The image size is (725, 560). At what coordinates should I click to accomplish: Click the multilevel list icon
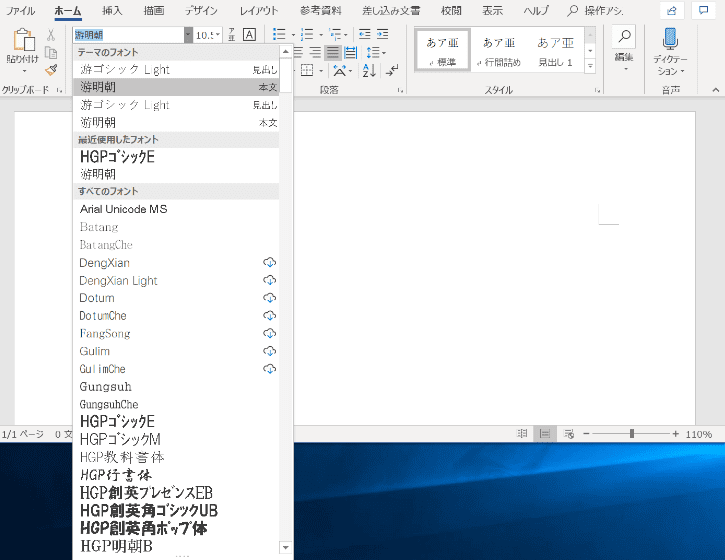(x=335, y=34)
